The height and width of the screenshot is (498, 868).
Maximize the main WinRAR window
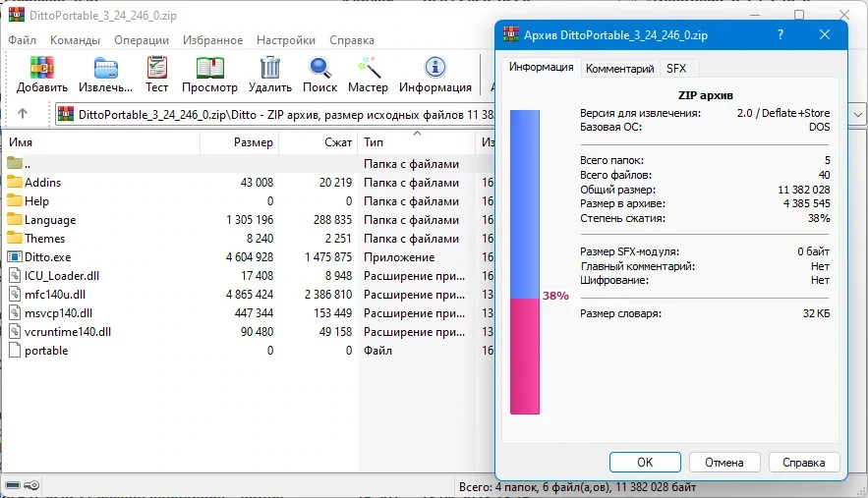(799, 15)
